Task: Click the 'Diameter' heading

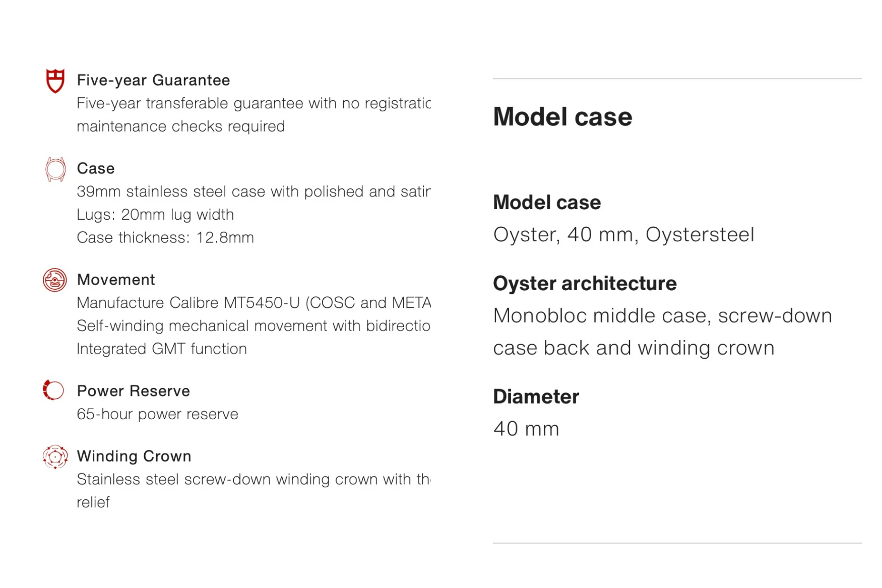Action: tap(536, 397)
